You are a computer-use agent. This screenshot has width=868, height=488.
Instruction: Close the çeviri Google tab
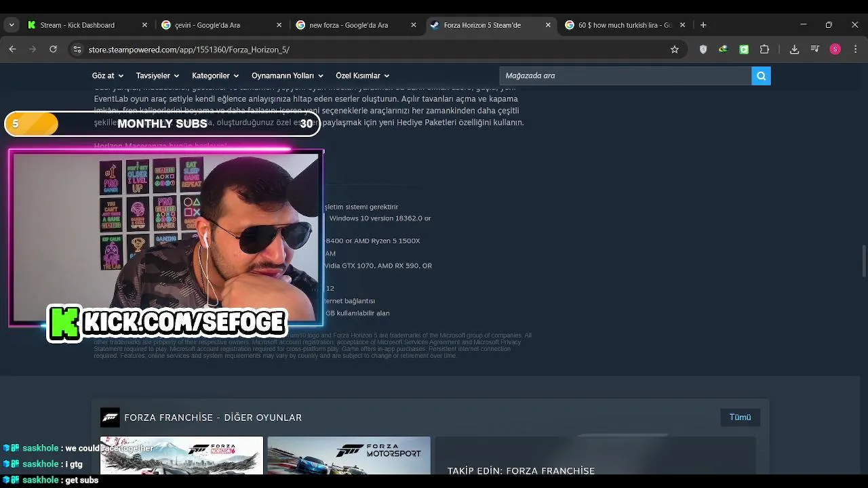tap(279, 25)
